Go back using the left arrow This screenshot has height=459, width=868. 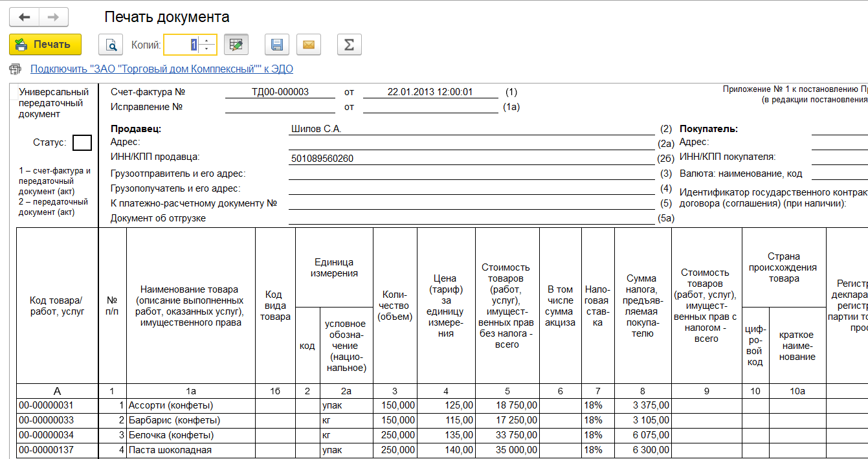25,17
